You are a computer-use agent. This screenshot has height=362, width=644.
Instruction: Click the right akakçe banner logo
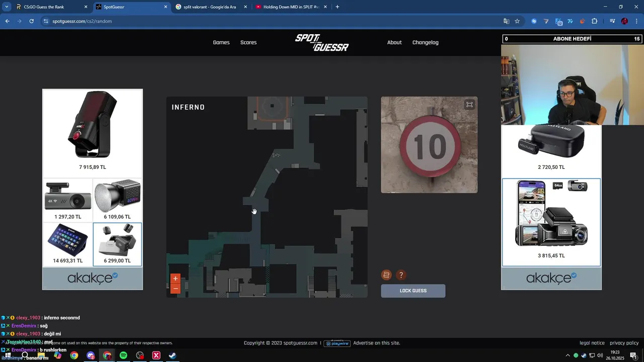pyautogui.click(x=551, y=279)
